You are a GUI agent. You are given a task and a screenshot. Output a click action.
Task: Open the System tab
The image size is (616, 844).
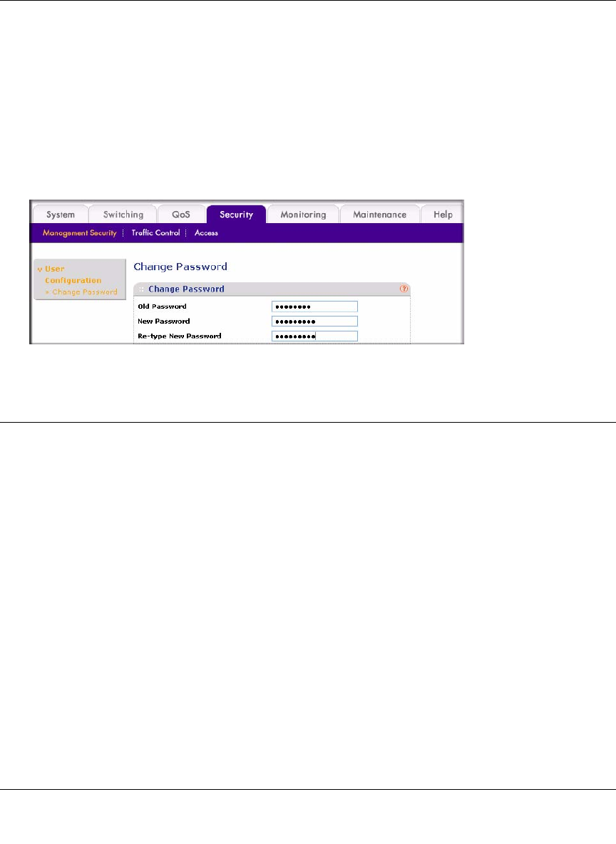(x=61, y=215)
